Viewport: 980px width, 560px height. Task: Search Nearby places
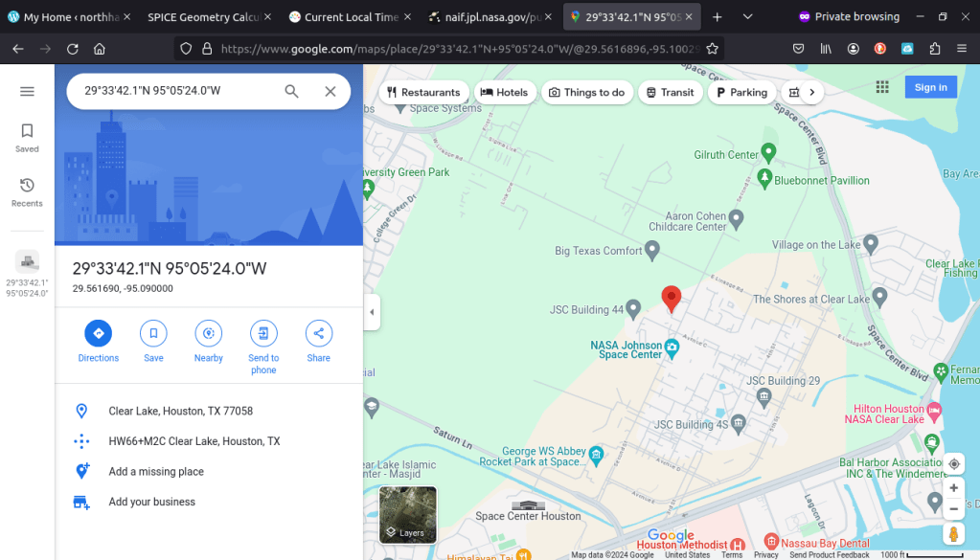click(208, 333)
